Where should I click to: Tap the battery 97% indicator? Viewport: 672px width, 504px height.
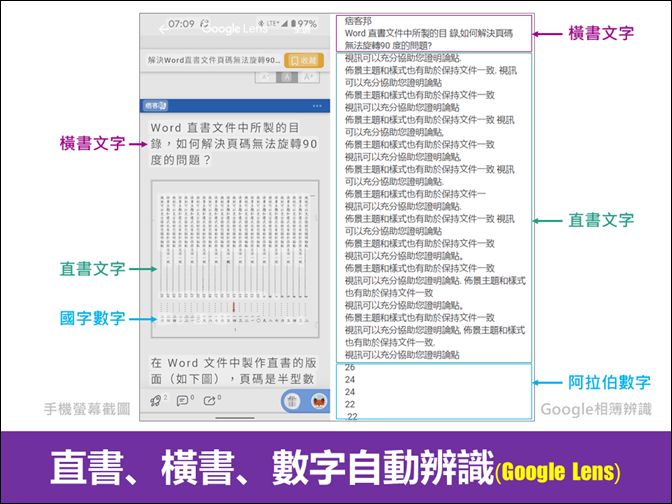click(304, 24)
